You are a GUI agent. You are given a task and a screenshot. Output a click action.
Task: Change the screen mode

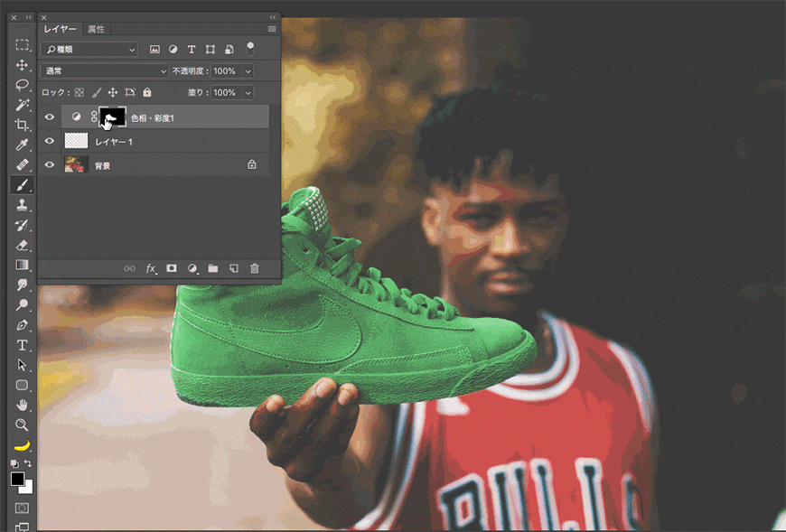(22, 527)
